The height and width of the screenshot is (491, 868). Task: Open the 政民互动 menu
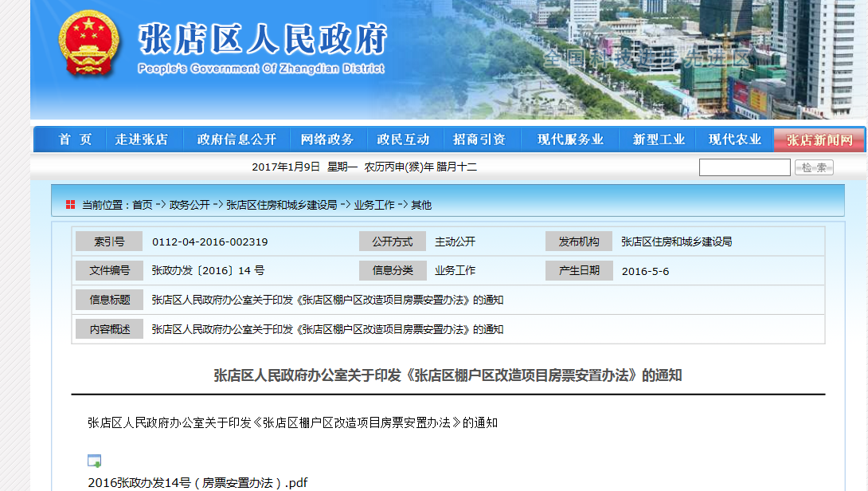(403, 139)
